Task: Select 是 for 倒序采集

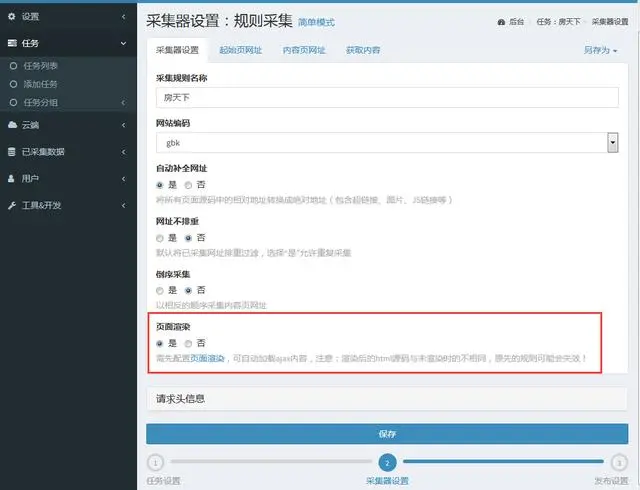Action: 160,290
